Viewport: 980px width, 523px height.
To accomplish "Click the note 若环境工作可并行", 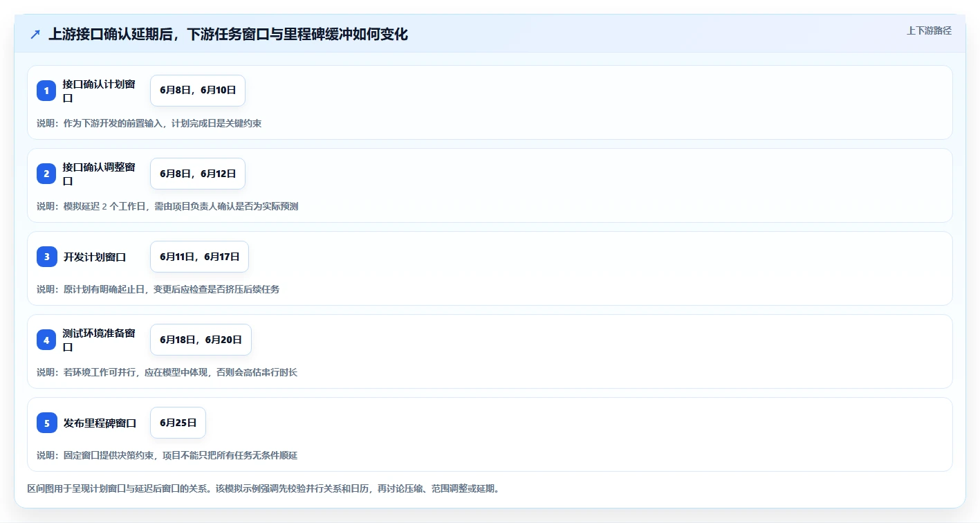I will point(167,372).
